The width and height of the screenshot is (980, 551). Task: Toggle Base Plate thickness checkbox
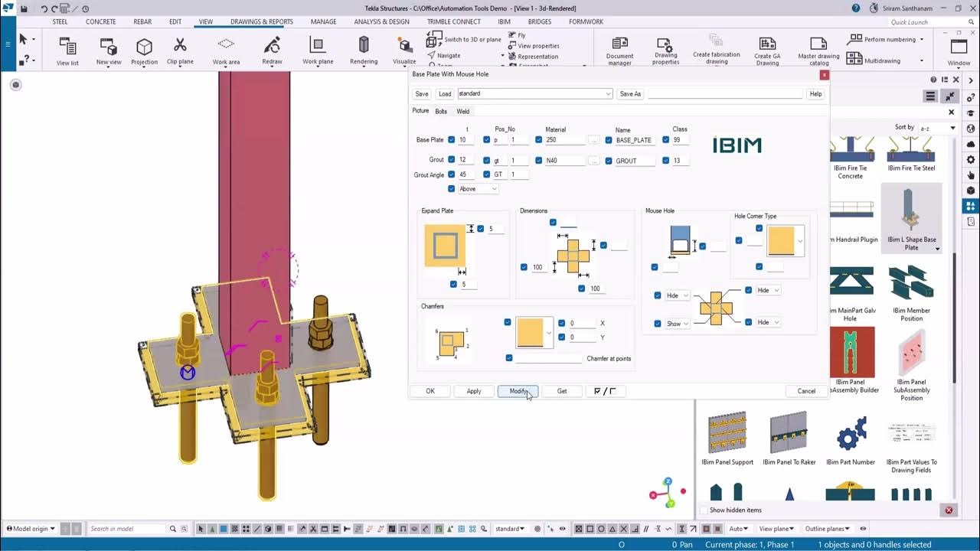coord(452,139)
